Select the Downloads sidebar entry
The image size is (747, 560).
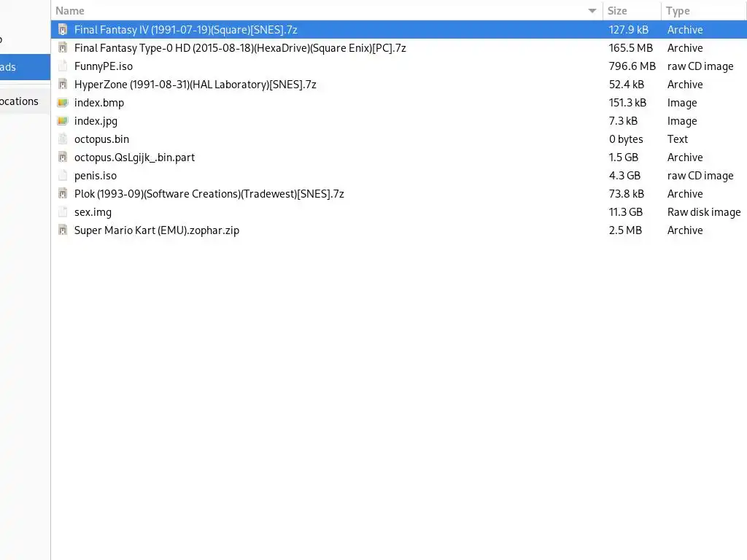25,66
